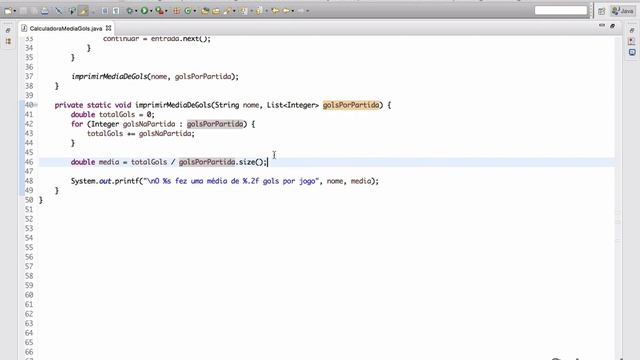Image resolution: width=640 pixels, height=360 pixels.
Task: Open the Outline view right trim icon
Action: click(632, 52)
